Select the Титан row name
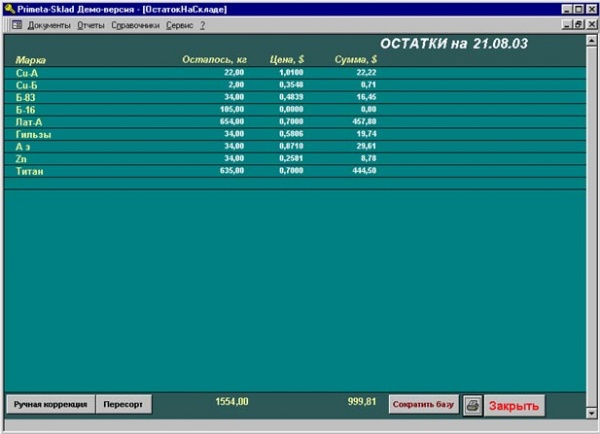This screenshot has width=600, height=434. click(29, 171)
